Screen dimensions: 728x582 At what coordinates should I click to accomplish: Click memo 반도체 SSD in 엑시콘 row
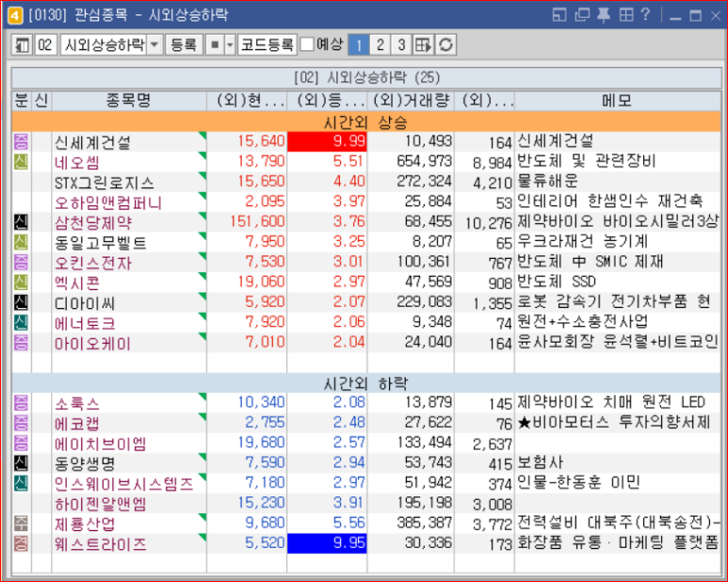(557, 282)
